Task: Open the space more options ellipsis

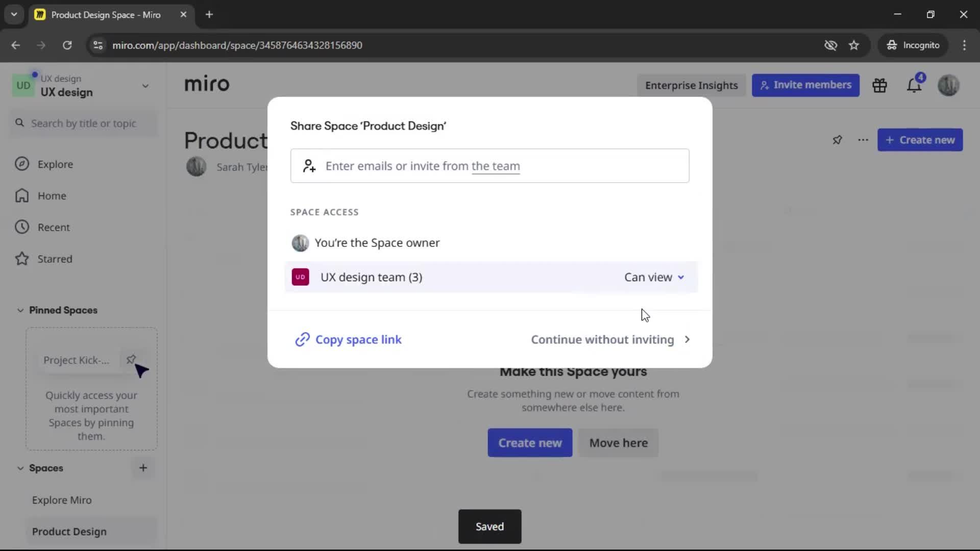Action: [x=863, y=140]
